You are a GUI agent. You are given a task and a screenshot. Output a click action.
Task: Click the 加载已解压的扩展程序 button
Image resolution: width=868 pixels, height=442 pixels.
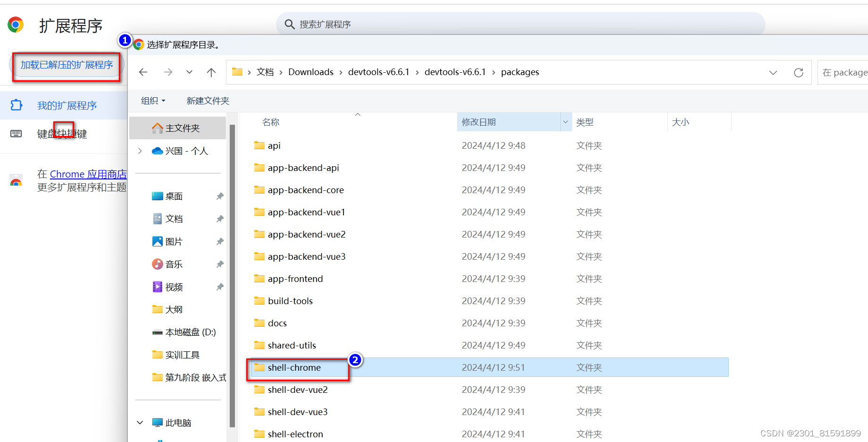pos(67,65)
